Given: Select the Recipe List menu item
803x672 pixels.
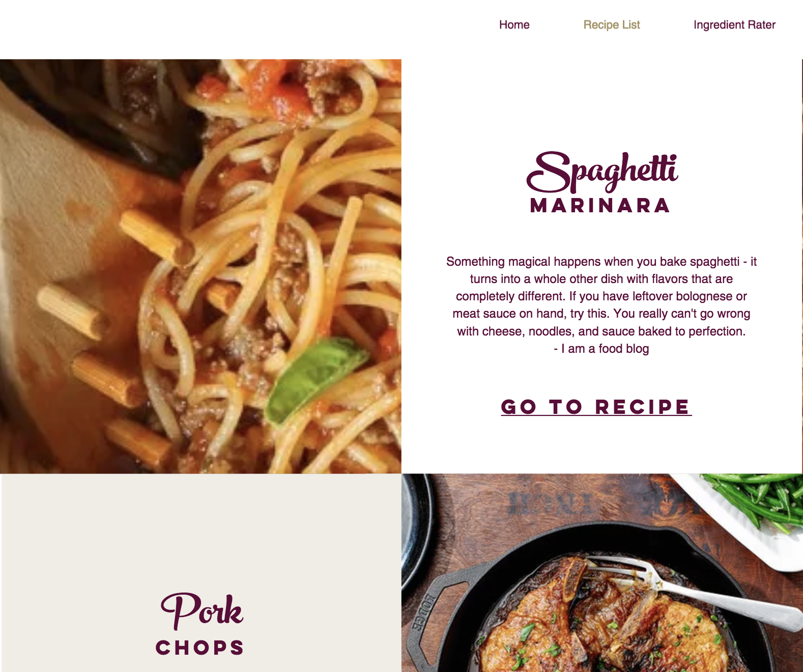Looking at the screenshot, I should tap(611, 25).
